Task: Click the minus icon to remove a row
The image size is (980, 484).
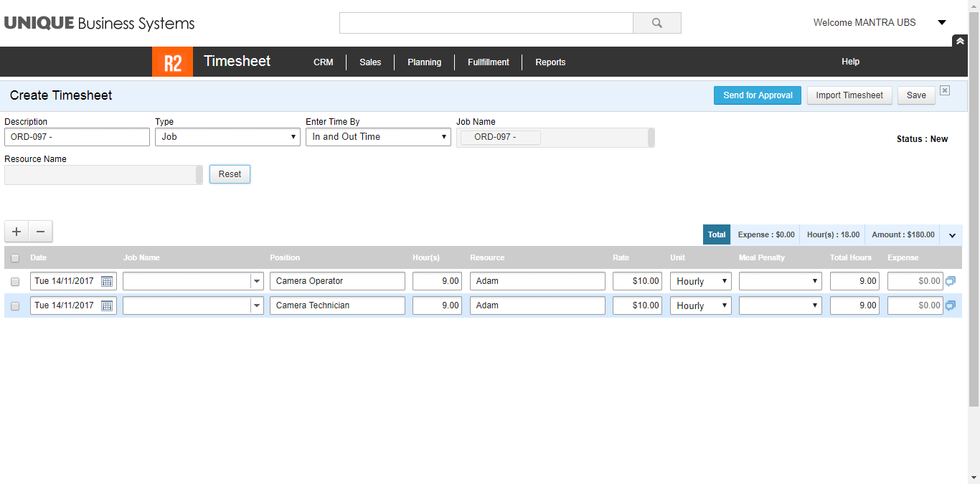Action: tap(40, 231)
